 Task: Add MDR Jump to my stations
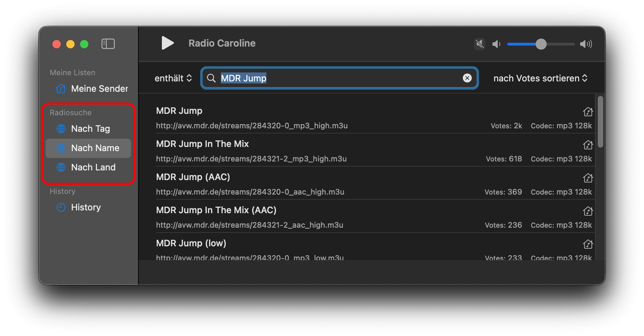click(x=588, y=112)
